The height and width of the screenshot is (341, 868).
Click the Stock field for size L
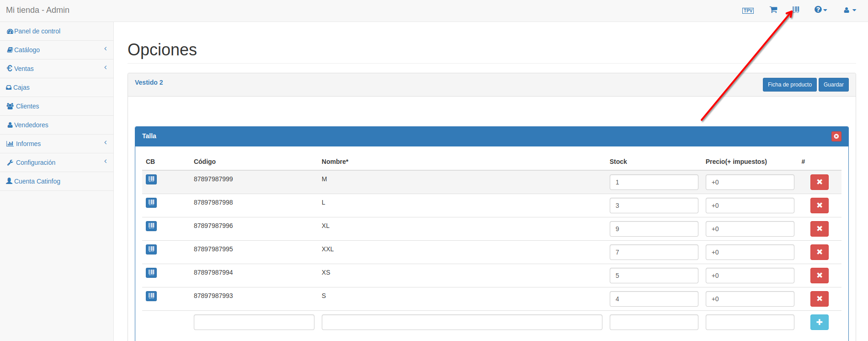pos(654,206)
